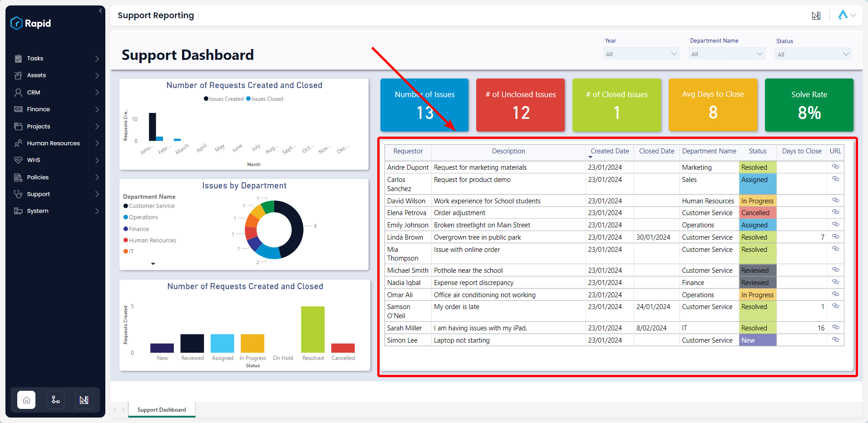Select the Customer Service legend entry

point(149,206)
